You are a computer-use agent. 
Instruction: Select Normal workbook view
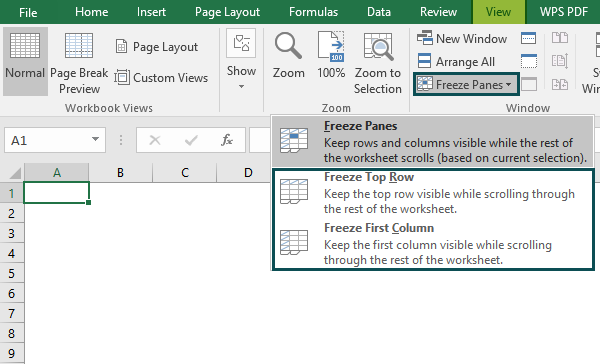[x=25, y=61]
